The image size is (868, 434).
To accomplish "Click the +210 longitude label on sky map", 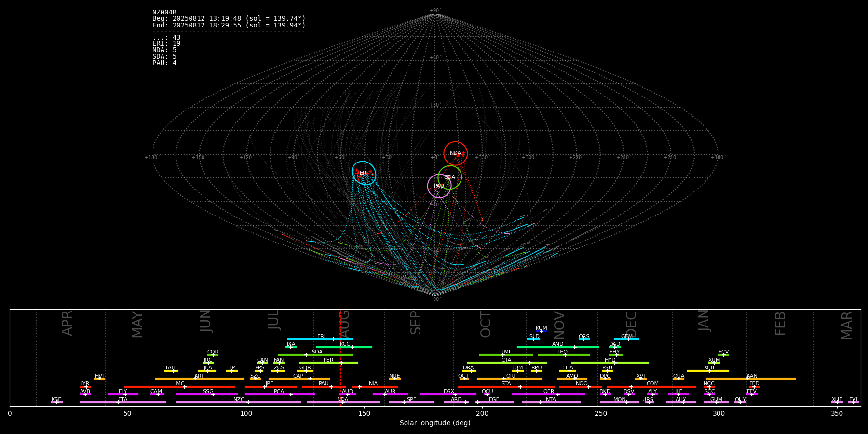I will point(670,158).
